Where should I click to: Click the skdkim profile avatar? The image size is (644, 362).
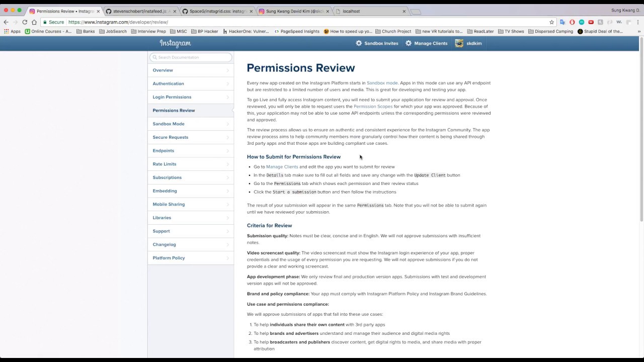click(x=459, y=43)
